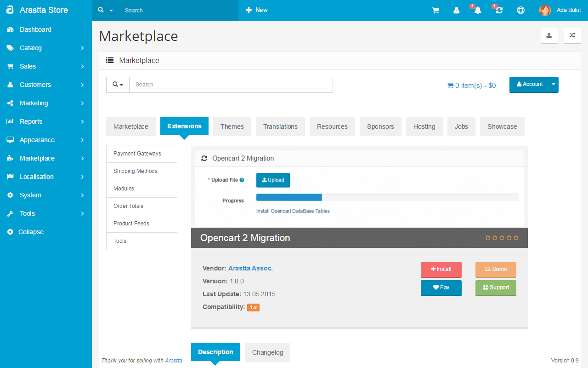Select Modules category
Image resolution: width=588 pixels, height=368 pixels.
pyautogui.click(x=141, y=189)
